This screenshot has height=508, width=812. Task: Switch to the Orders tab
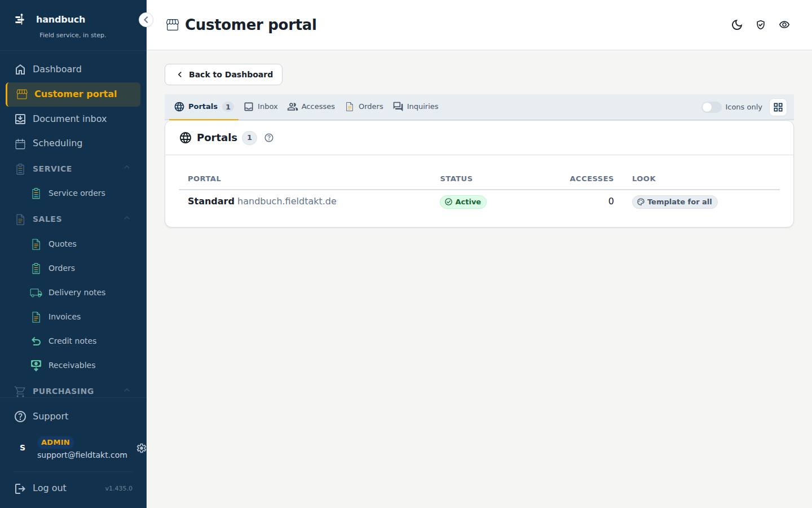(364, 107)
